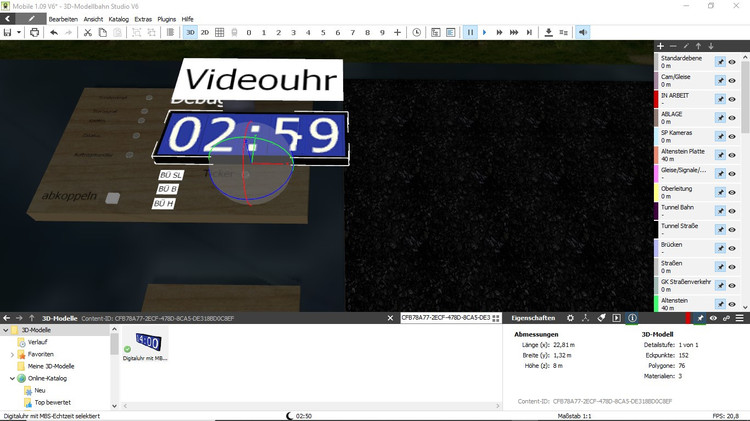The width and height of the screenshot is (750, 421).
Task: Set simulation to double fast forward
Action: [499, 33]
